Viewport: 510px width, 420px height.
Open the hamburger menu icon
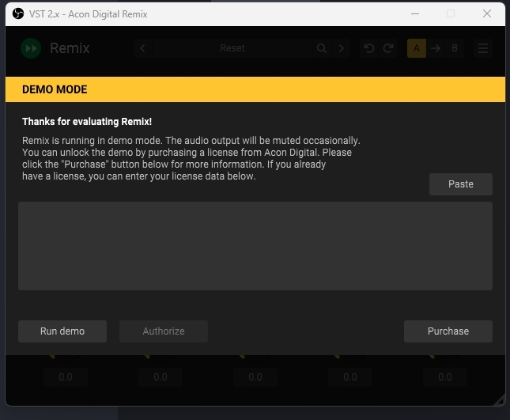coord(483,48)
